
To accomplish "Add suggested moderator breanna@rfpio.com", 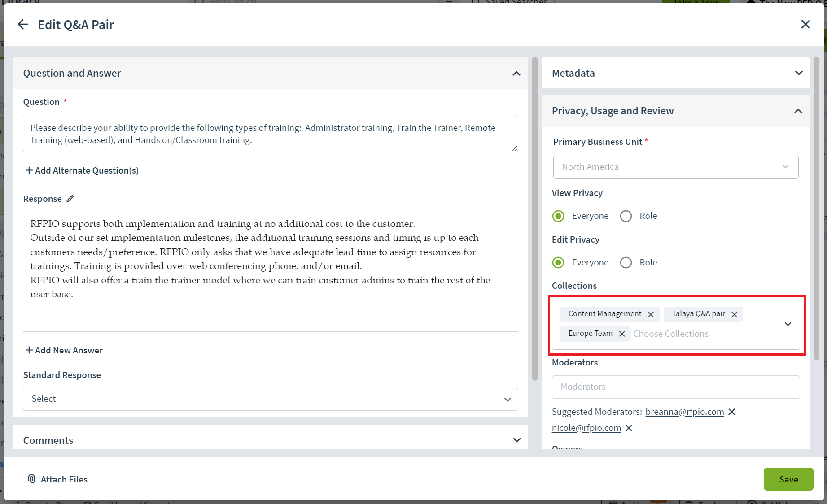I will [x=685, y=412].
